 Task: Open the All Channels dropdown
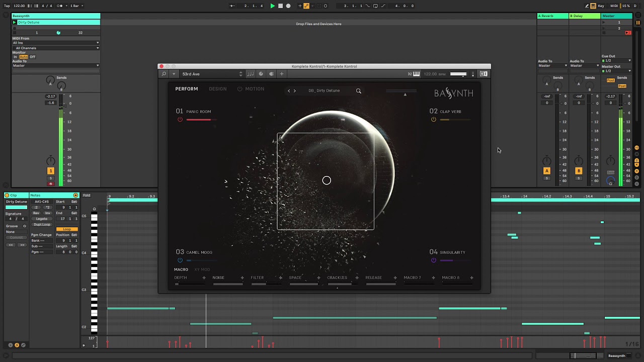[56, 48]
